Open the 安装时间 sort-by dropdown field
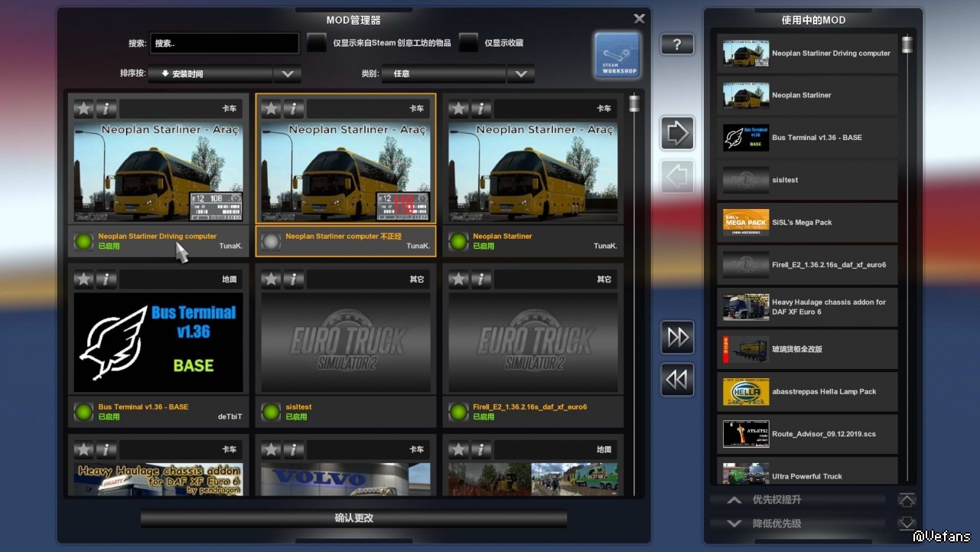The width and height of the screenshot is (980, 552). (x=210, y=74)
